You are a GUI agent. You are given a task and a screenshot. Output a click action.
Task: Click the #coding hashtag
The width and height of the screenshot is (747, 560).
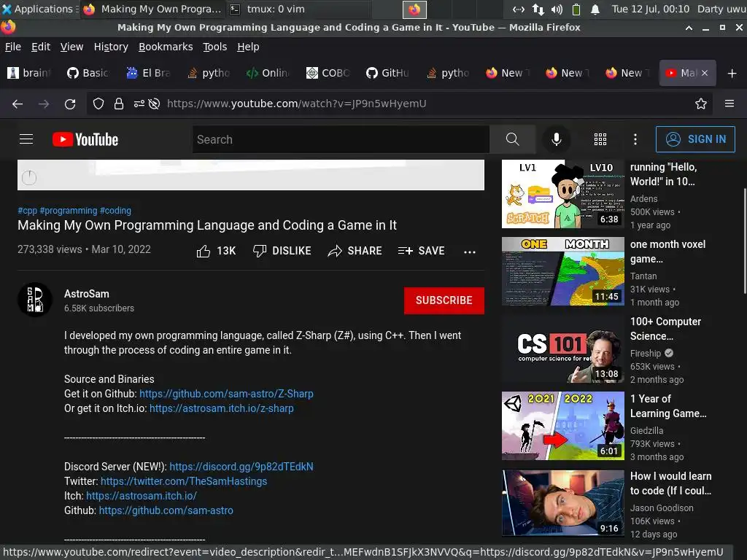(x=115, y=211)
